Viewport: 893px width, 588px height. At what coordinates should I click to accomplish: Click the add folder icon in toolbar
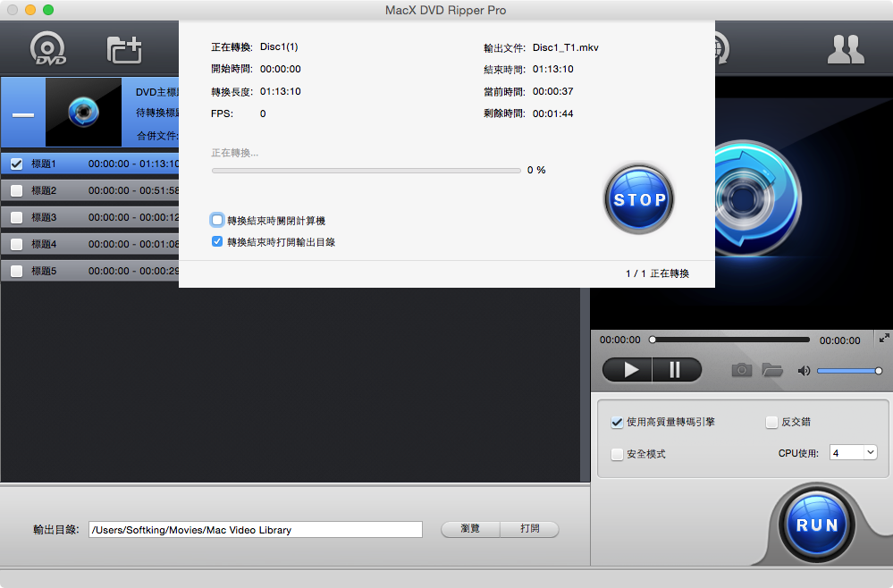tap(124, 49)
